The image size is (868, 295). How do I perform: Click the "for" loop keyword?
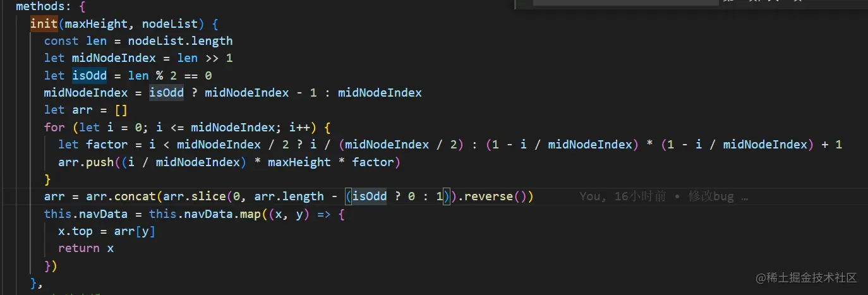[54, 128]
